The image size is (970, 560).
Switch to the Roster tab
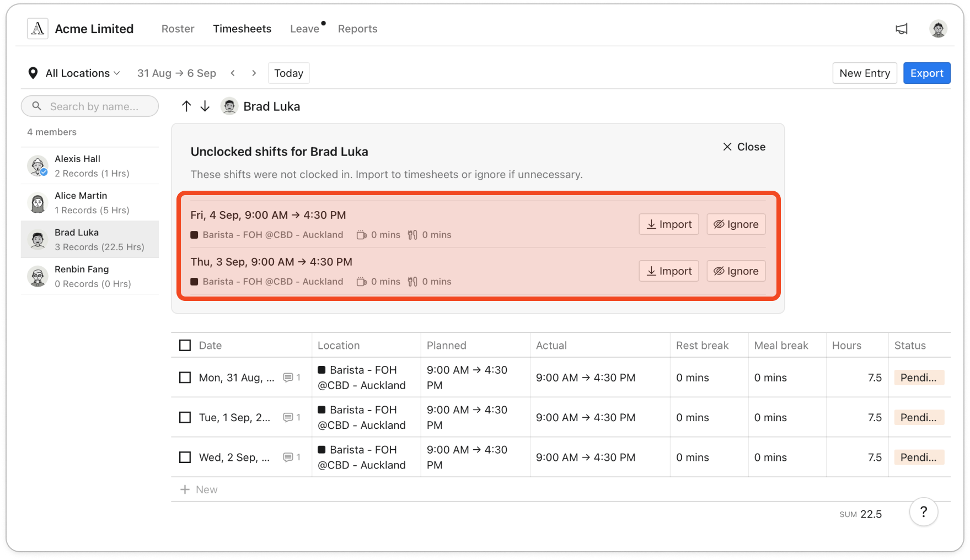coord(178,29)
